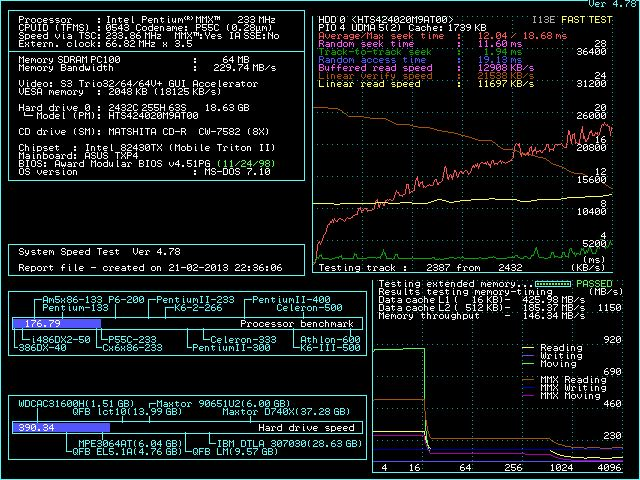Click the 'Pentium-133' reference marker
640x480 pixels.
75,308
